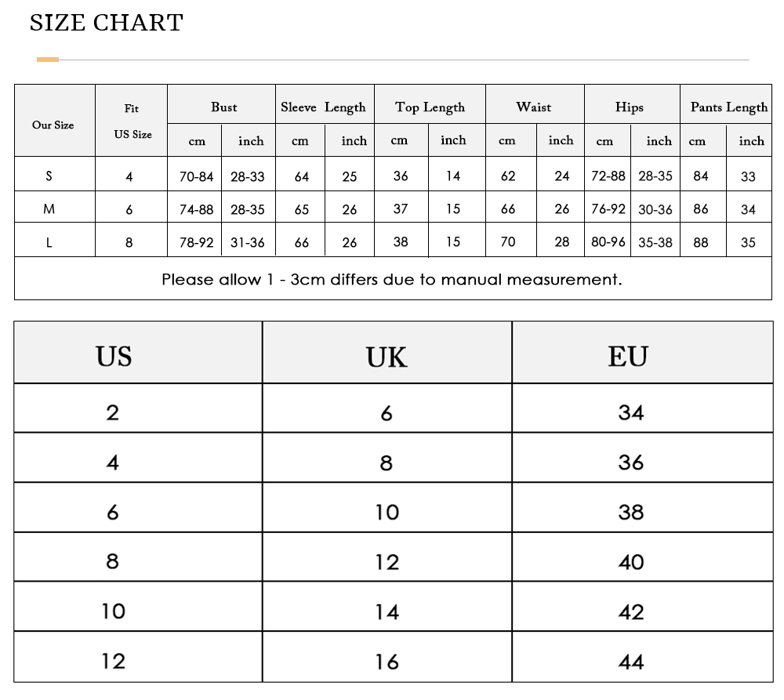Click the Hips column header
The width and height of the screenshot is (784, 700).
tap(629, 107)
